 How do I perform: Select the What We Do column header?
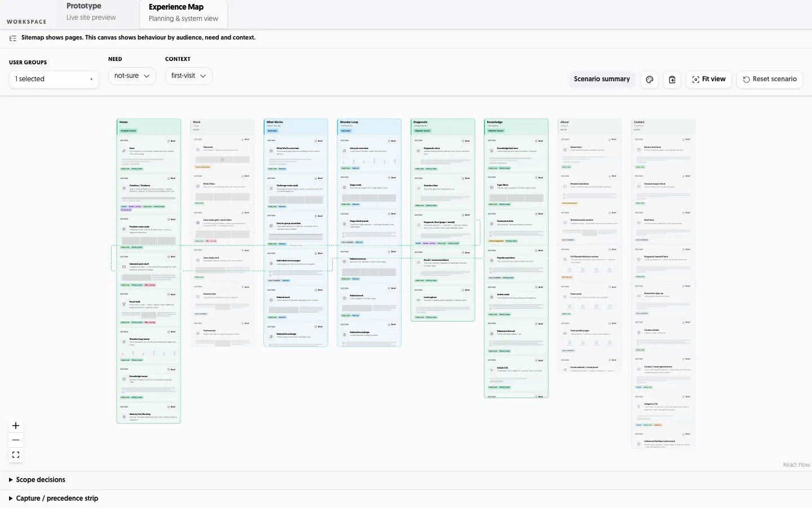(295, 126)
